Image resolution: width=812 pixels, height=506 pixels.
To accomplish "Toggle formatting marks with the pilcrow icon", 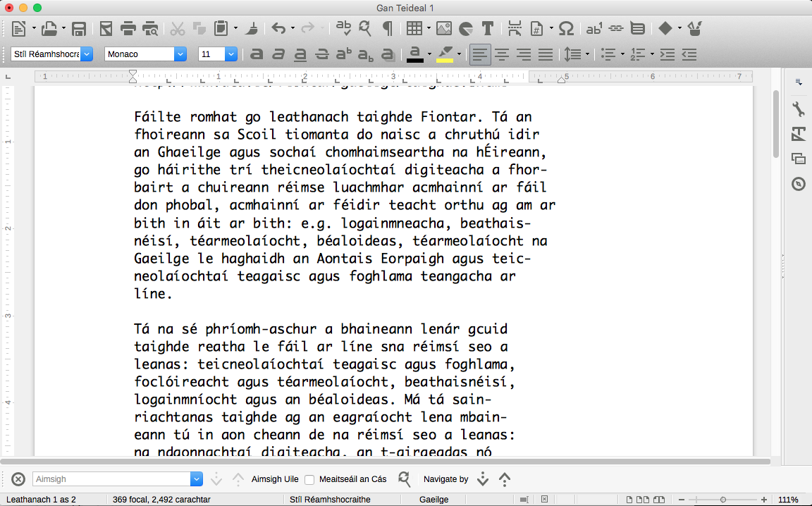I will click(387, 29).
